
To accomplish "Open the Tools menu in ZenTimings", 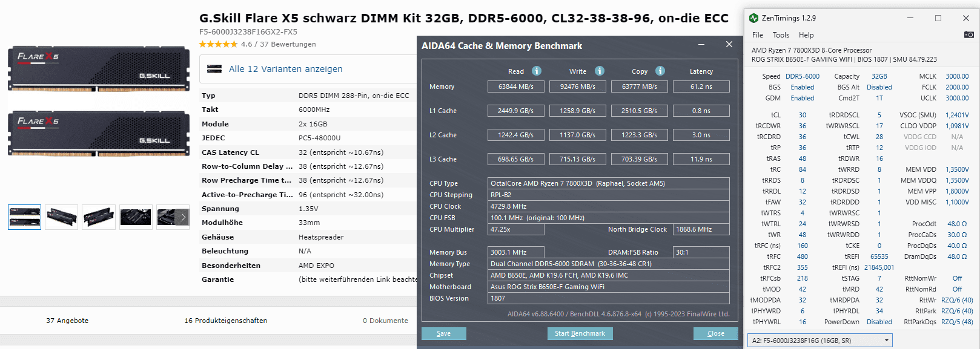I will tap(781, 35).
